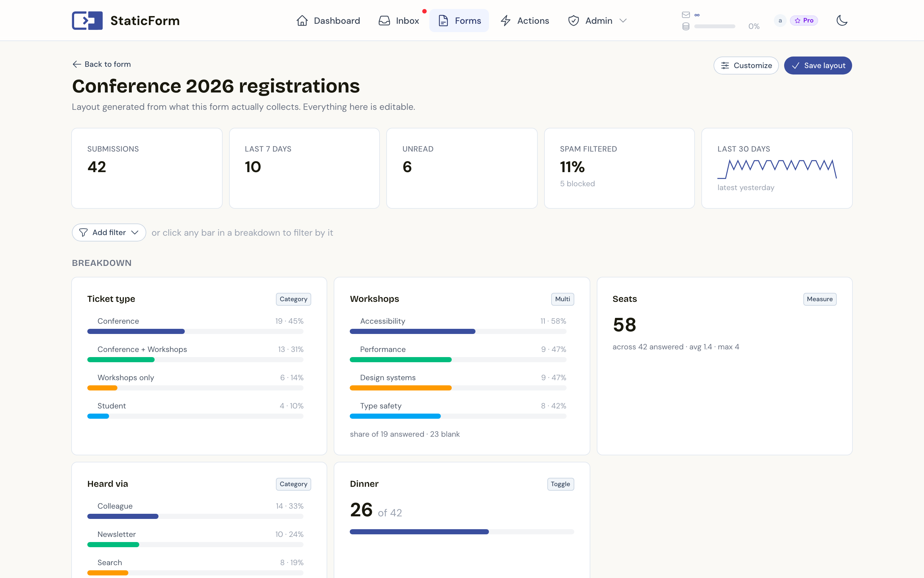Viewport: 924px width, 578px height.
Task: Click the '5 blocked' text
Action: pos(577,183)
